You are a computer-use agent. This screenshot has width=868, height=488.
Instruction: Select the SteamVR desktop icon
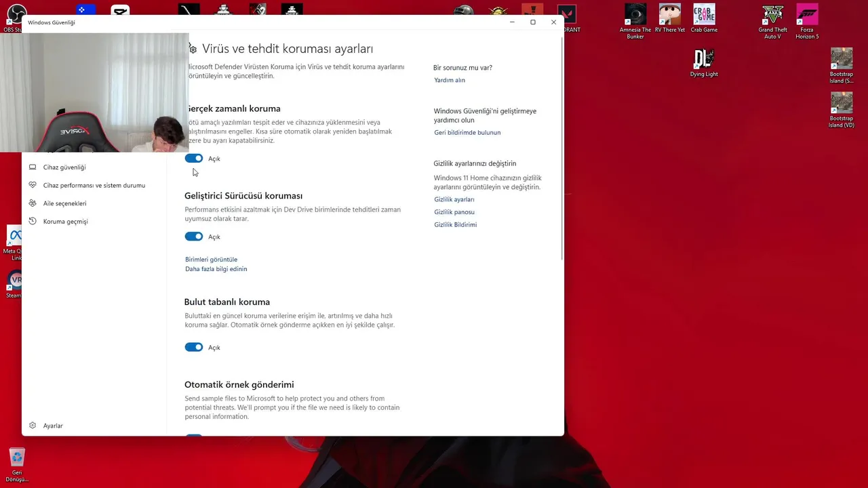pyautogui.click(x=14, y=285)
